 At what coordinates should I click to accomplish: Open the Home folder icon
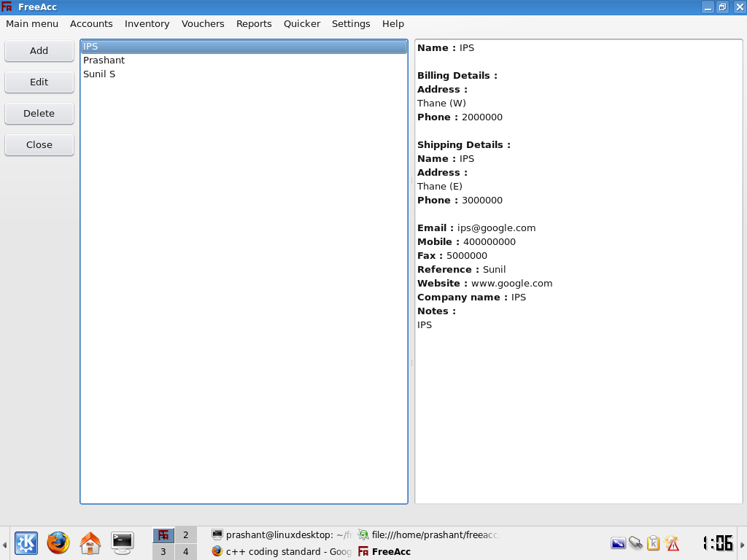click(90, 542)
